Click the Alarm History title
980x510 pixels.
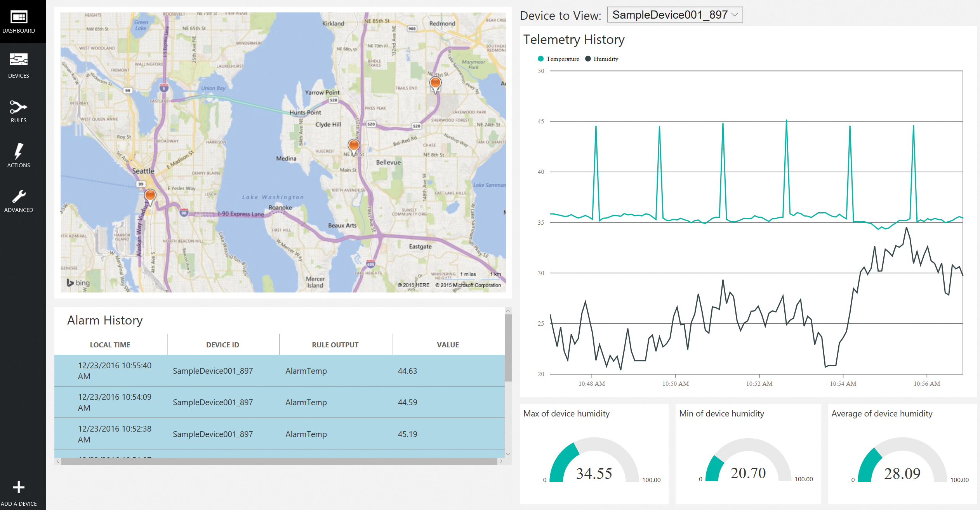(105, 320)
